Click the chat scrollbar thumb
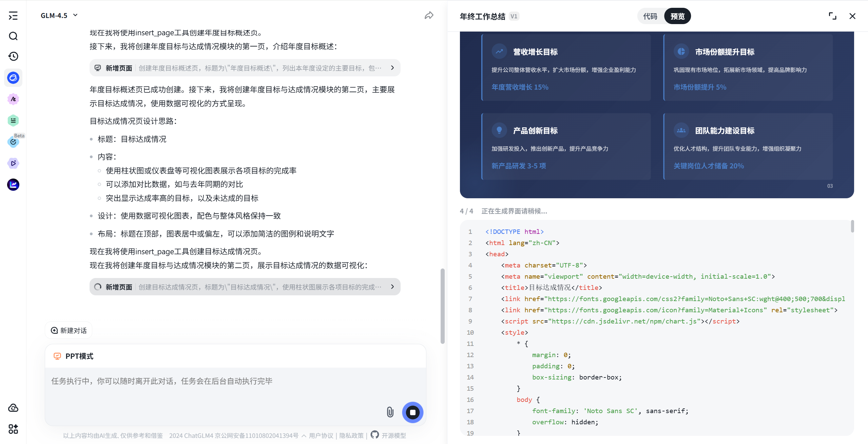This screenshot has height=444, width=868. [x=442, y=306]
